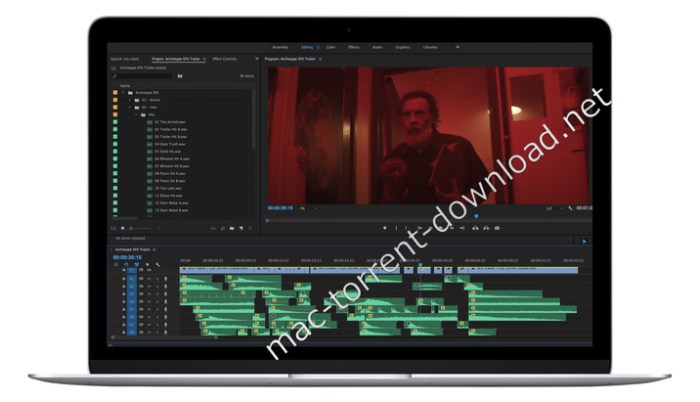Click the New Item icon
Image resolution: width=700 pixels, height=402 pixels.
pos(241,228)
